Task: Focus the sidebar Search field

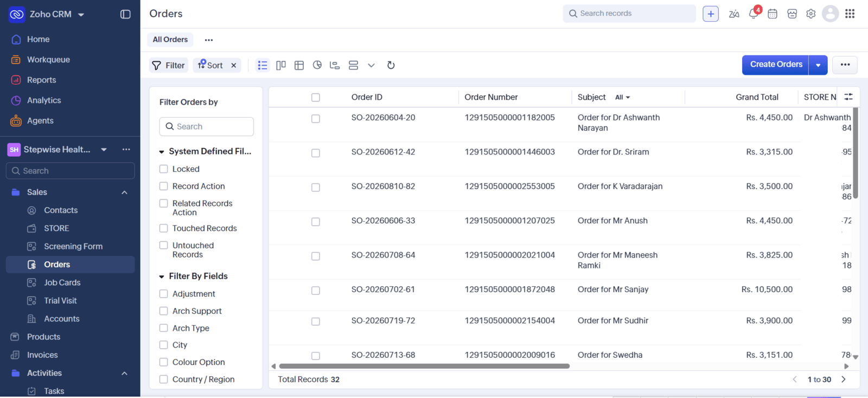Action: [71, 171]
